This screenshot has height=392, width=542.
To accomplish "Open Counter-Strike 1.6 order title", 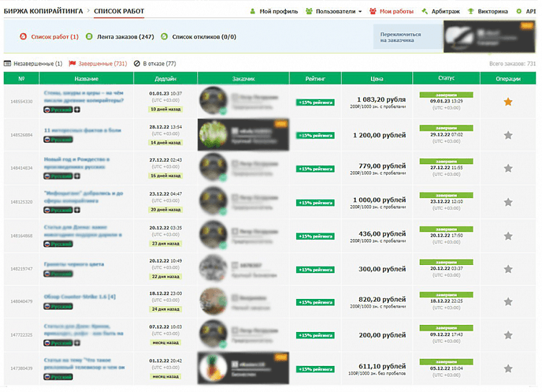I will (x=79, y=297).
